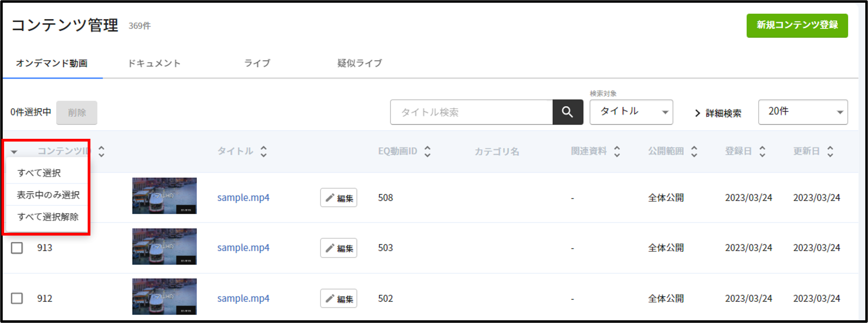The height and width of the screenshot is (323, 868).
Task: Focus the タイトル検索 input field
Action: point(471,112)
